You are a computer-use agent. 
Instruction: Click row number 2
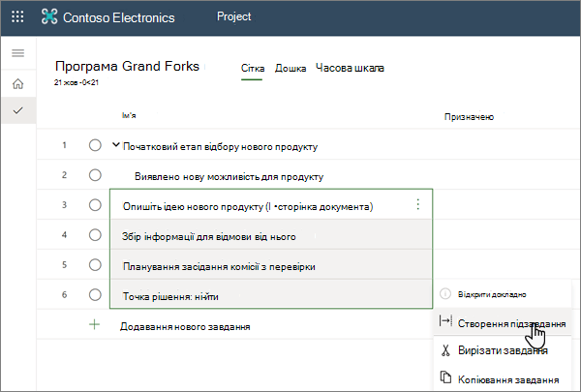[65, 175]
